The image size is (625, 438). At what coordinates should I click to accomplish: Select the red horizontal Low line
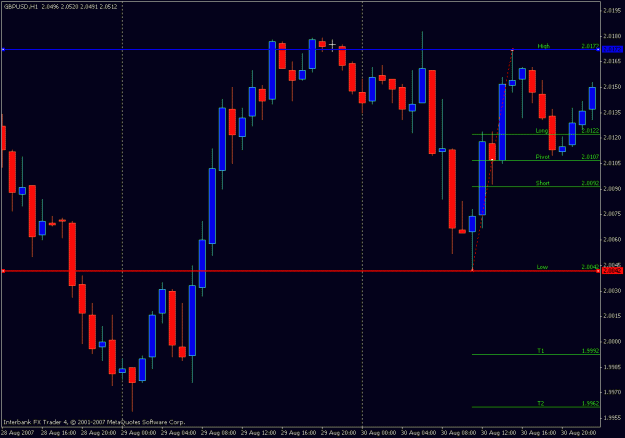(299, 271)
